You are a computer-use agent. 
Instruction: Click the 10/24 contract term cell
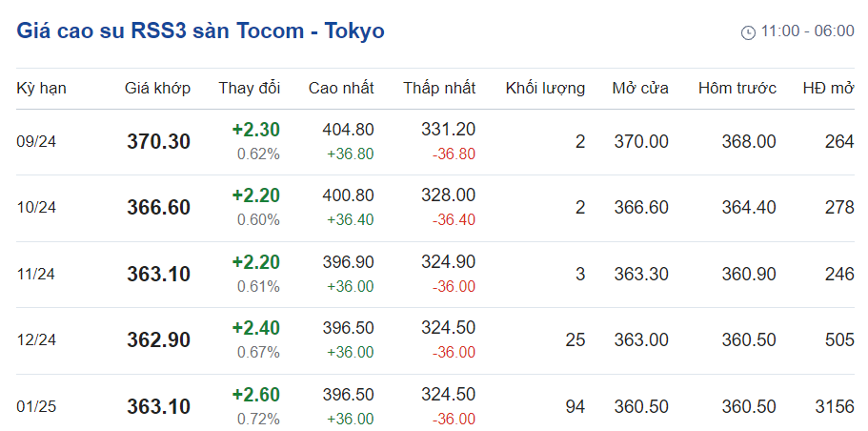click(x=36, y=208)
